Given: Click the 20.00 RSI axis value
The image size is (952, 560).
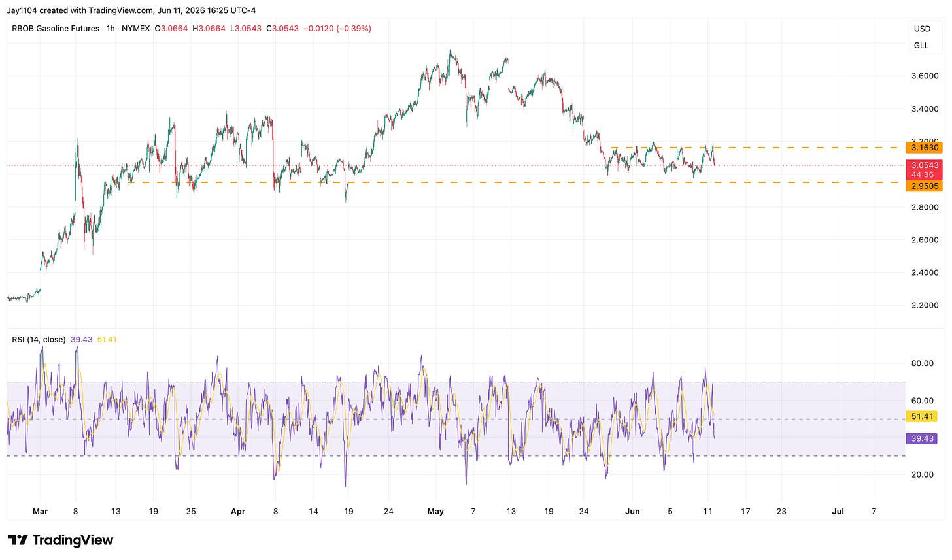Looking at the screenshot, I should pyautogui.click(x=923, y=475).
